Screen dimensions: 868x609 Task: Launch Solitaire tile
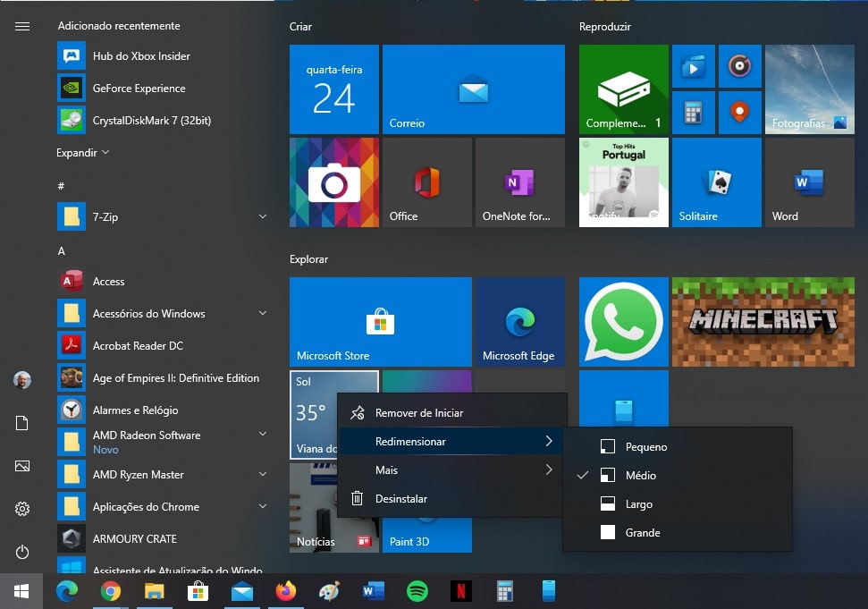click(717, 182)
